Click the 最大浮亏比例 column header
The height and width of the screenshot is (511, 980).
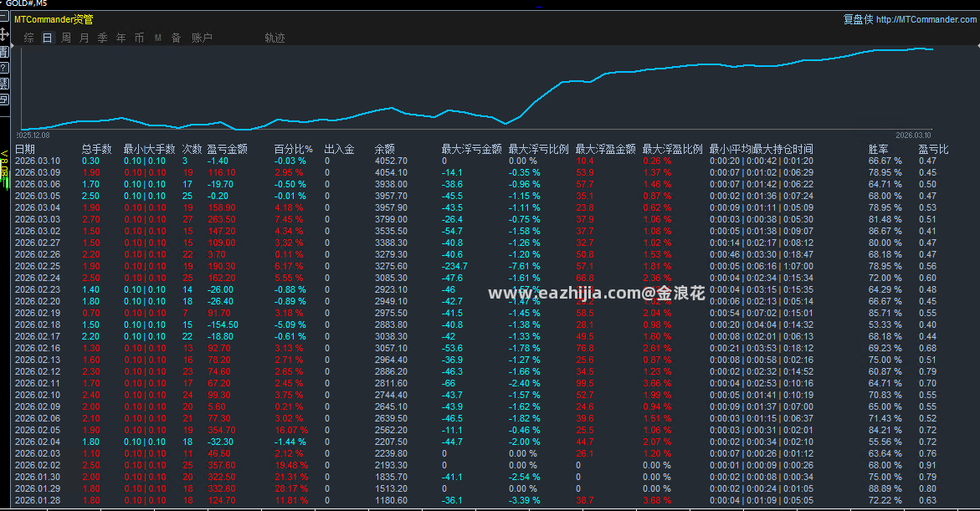[x=538, y=149]
